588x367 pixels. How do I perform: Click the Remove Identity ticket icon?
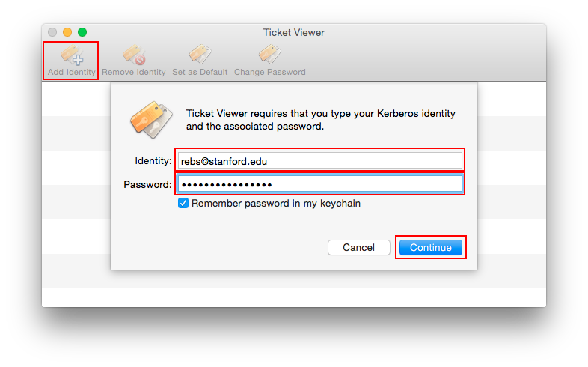(134, 55)
